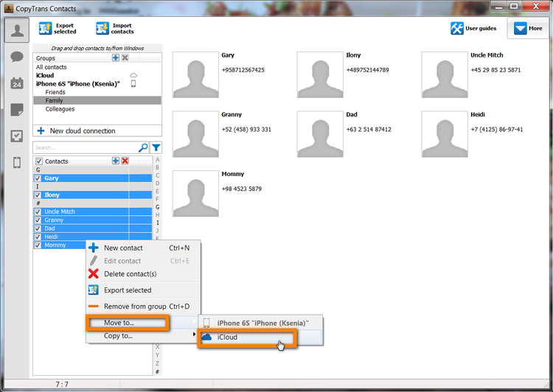Screen dimensions: 553x392
Task: Click the iPhone device icon in Groups
Action: 133,83
